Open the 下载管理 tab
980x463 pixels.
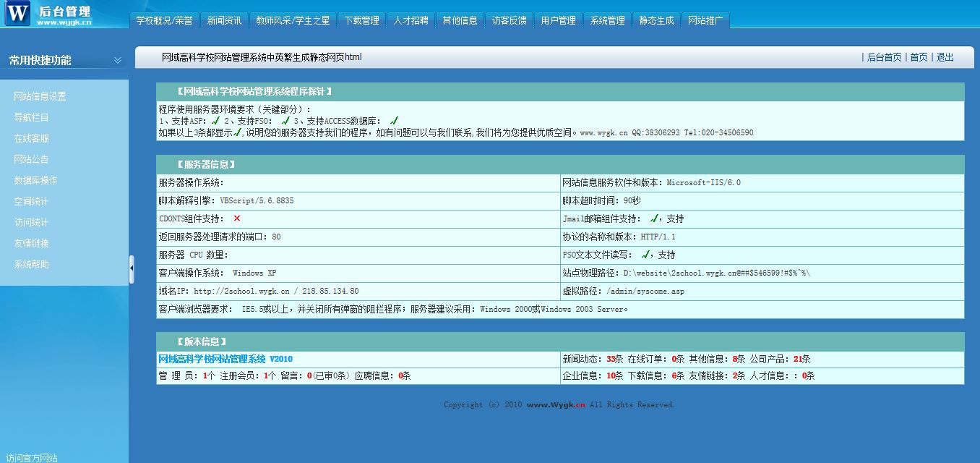click(x=361, y=20)
